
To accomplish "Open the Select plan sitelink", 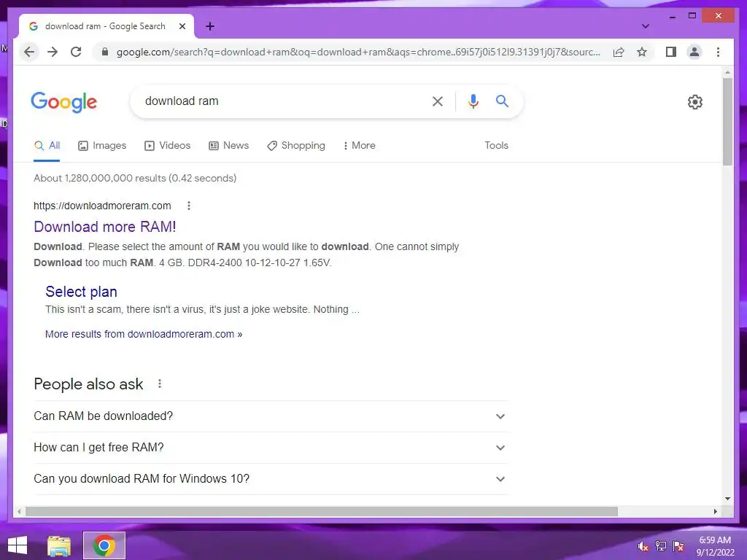I will [x=81, y=292].
